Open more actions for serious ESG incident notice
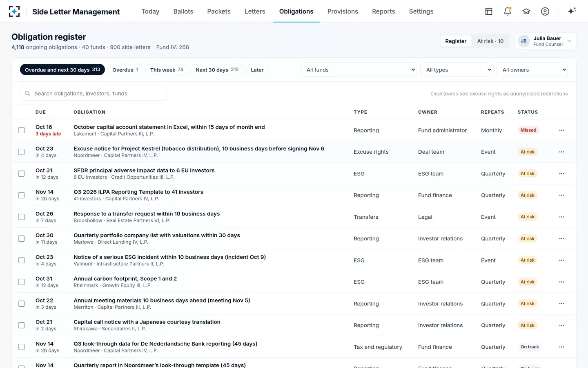 point(561,260)
